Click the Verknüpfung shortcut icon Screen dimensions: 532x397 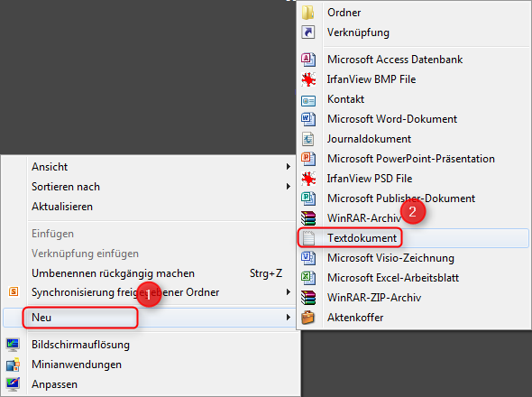click(x=308, y=32)
